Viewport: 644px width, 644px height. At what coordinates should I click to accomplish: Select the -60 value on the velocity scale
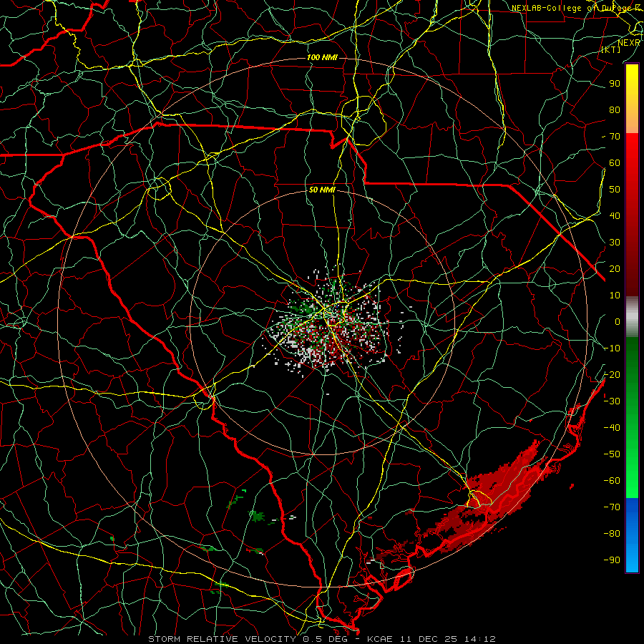click(612, 481)
